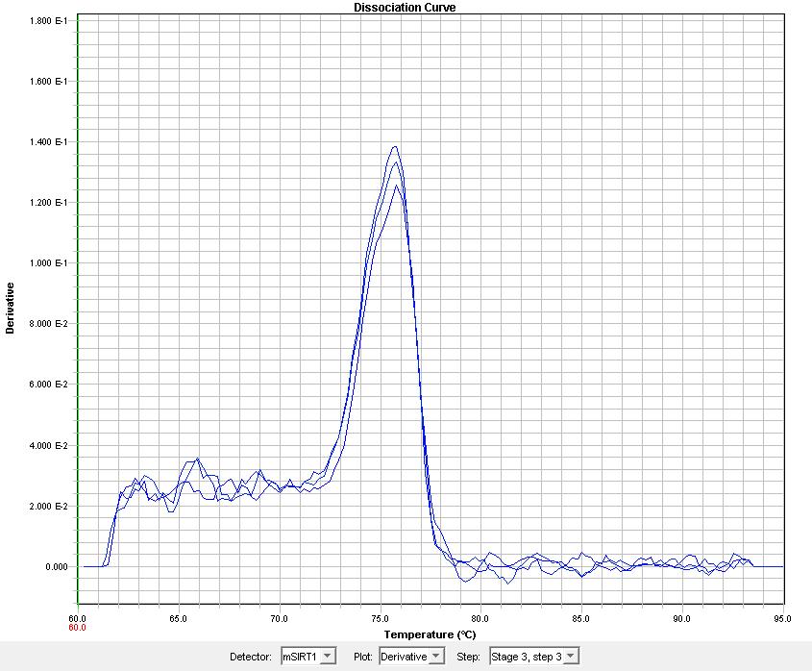Click the 85.0 tick label on the temperature axis
The height and width of the screenshot is (671, 812).
click(581, 619)
